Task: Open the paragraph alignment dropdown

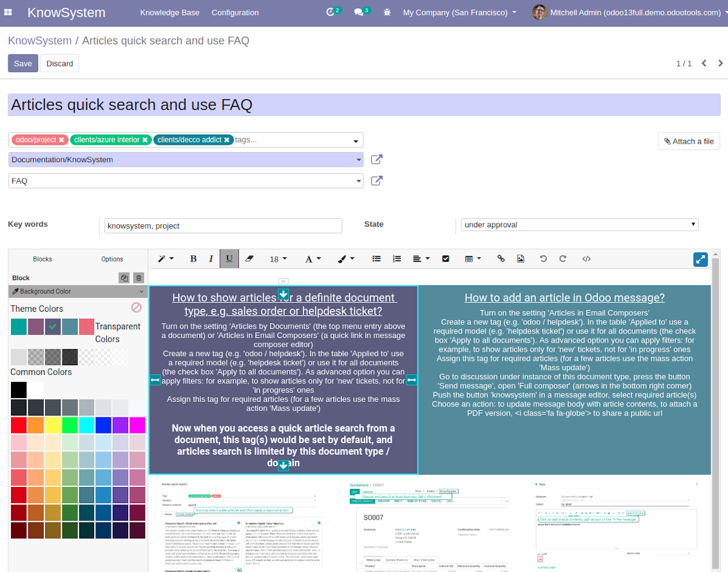Action: 421,259
